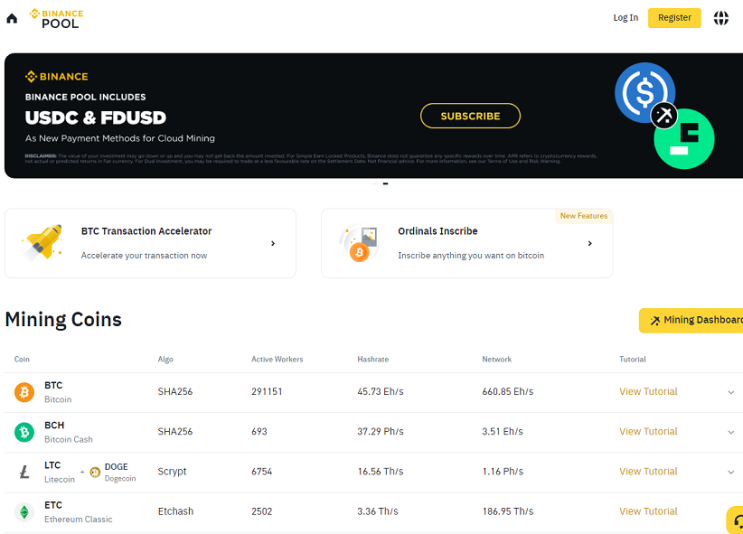
Task: Click the Etchash algorithm cell
Action: pos(175,511)
